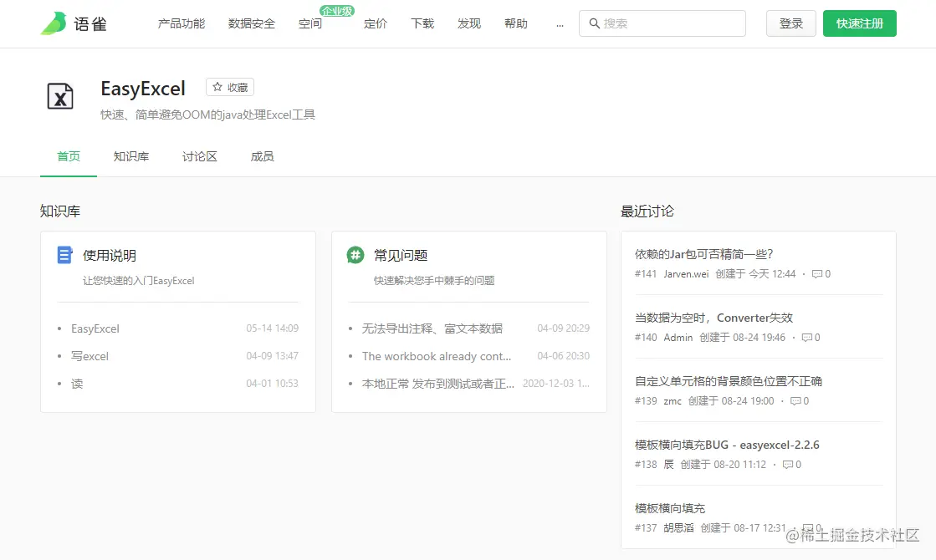Click the star 收藏 favorite button
This screenshot has width=936, height=560.
pyautogui.click(x=230, y=87)
